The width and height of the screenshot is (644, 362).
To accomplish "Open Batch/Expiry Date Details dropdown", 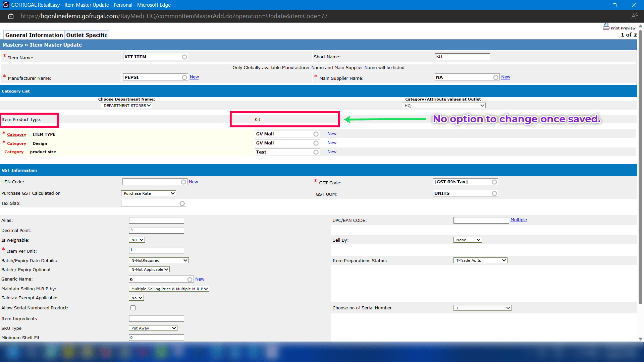I will [x=159, y=260].
